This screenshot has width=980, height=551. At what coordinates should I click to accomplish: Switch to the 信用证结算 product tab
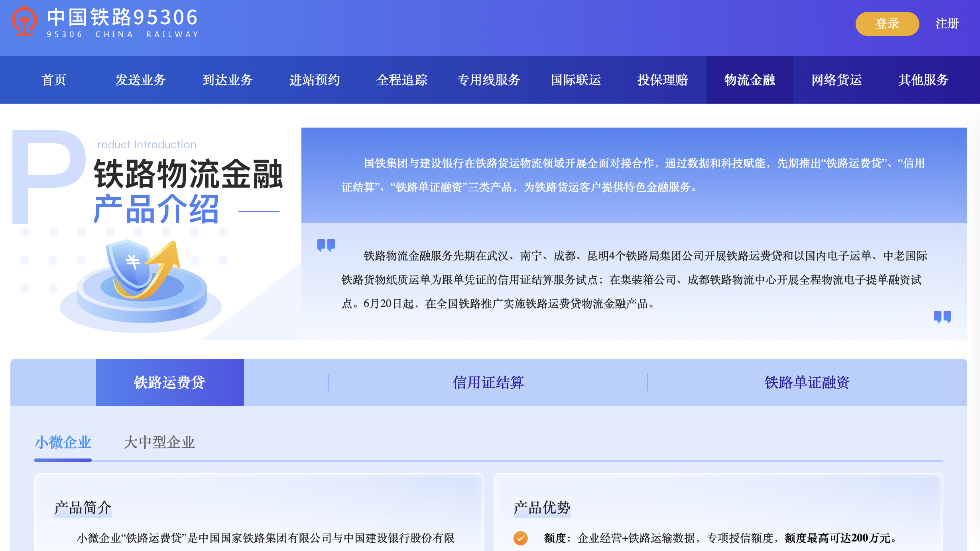tap(488, 382)
